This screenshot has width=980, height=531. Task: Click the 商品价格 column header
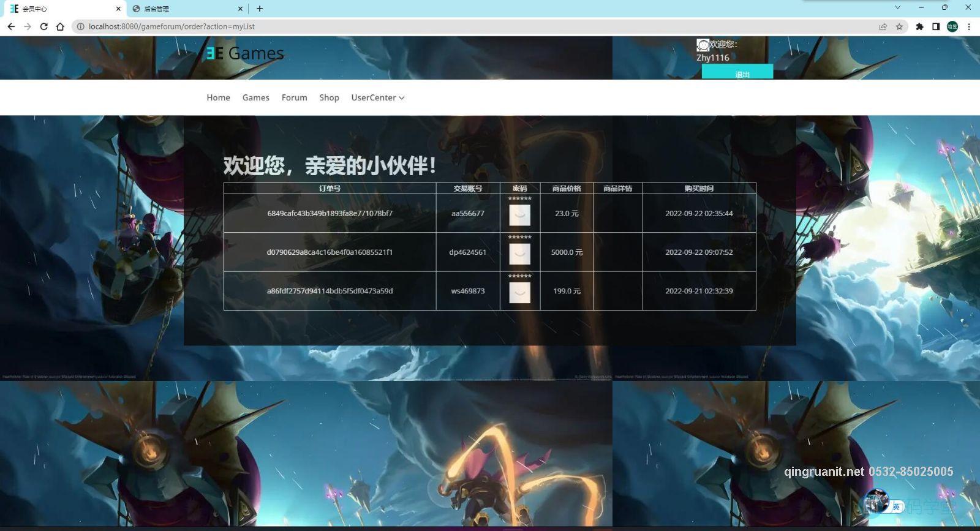click(x=567, y=188)
